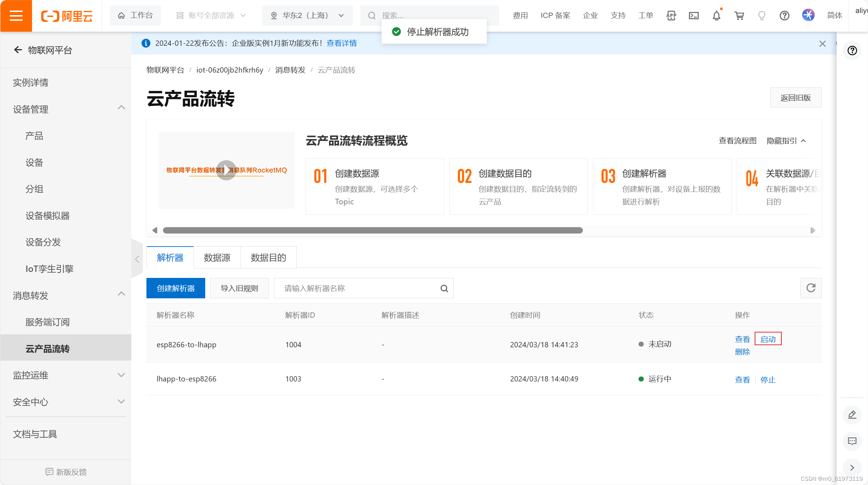
Task: Collapse the 设备管理 sidebar section
Action: [x=121, y=108]
